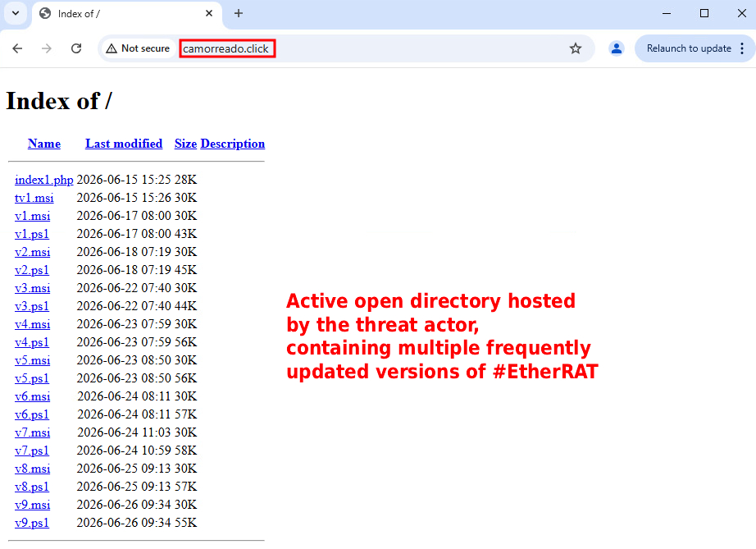Click the 55K size value
Image resolution: width=756 pixels, height=549 pixels.
185,523
